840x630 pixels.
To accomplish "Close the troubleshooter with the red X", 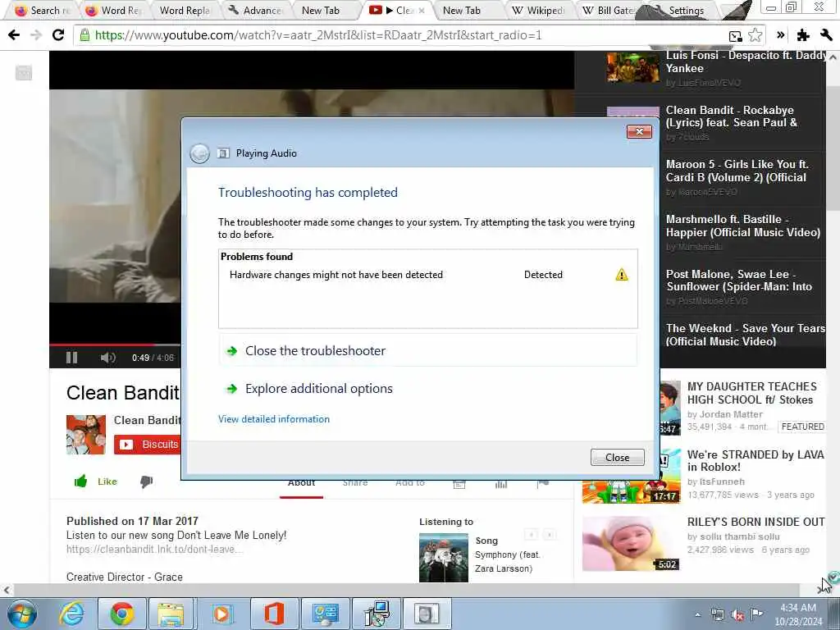I will (639, 131).
